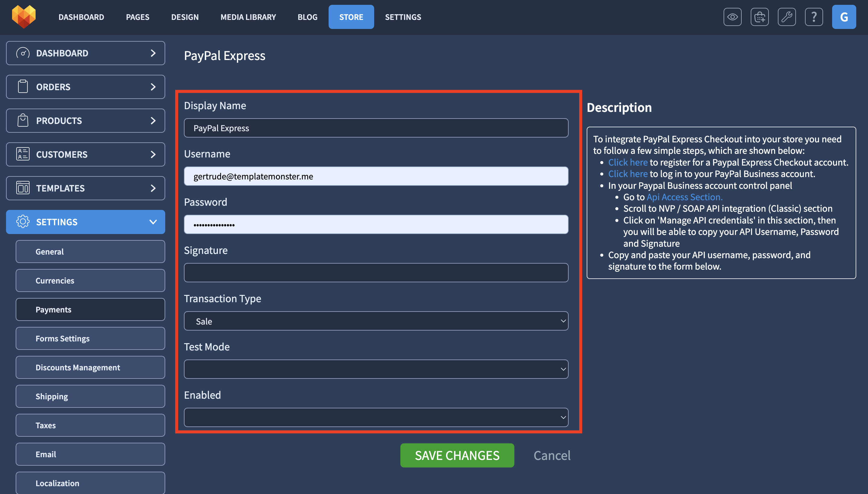868x494 pixels.
Task: Click the MotoCMS logo icon
Action: (24, 17)
